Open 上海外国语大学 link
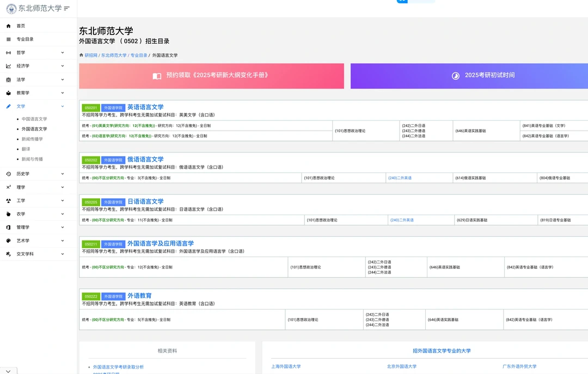 (x=286, y=366)
